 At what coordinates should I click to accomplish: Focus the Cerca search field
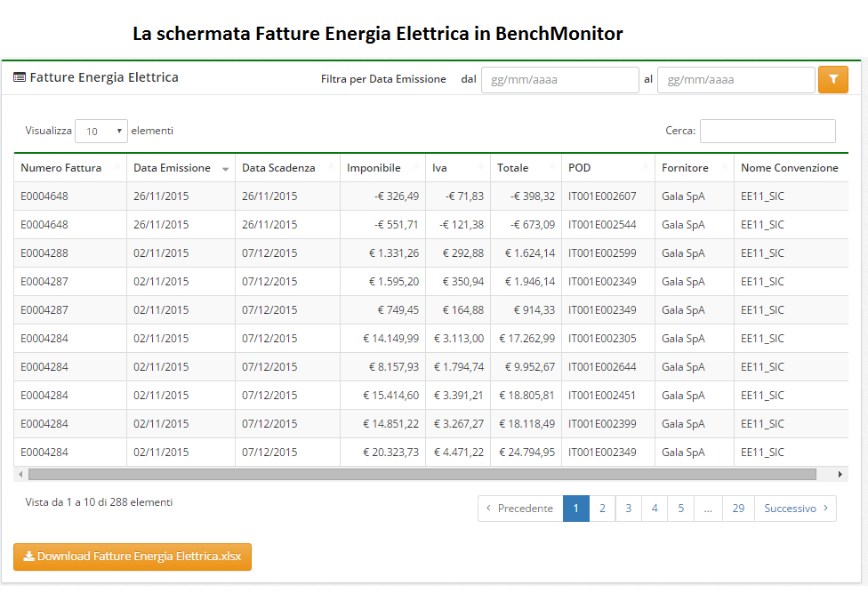coord(768,131)
